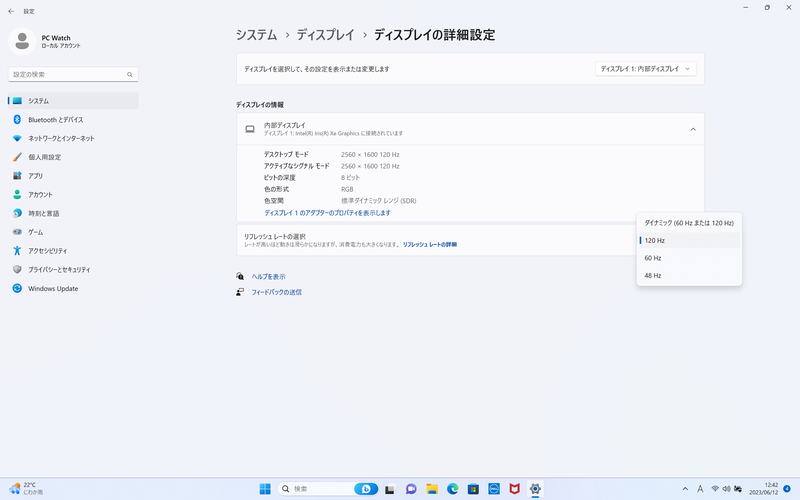Image resolution: width=800 pixels, height=500 pixels.
Task: Open リフレッシュ レートの詳細 link
Action: 430,244
